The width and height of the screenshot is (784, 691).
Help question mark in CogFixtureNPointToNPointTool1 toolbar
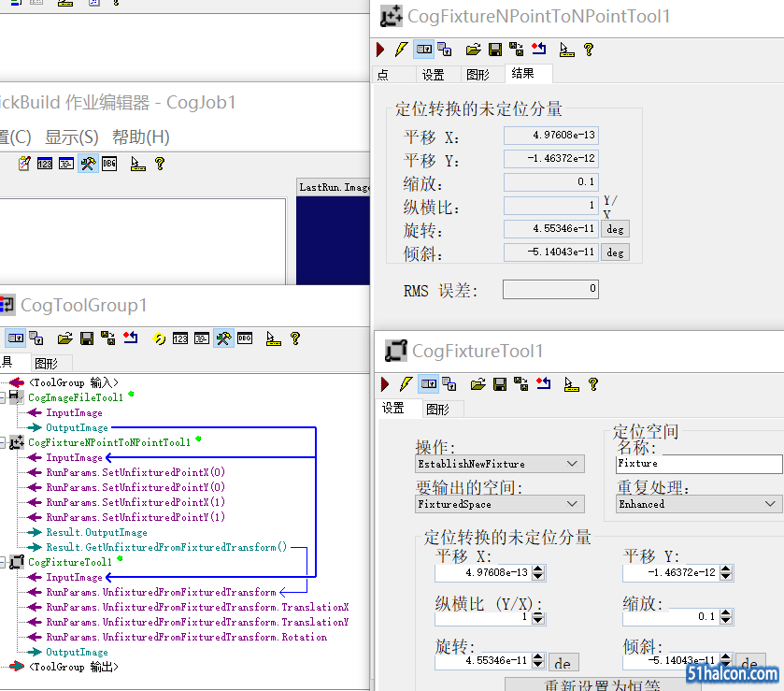click(589, 50)
